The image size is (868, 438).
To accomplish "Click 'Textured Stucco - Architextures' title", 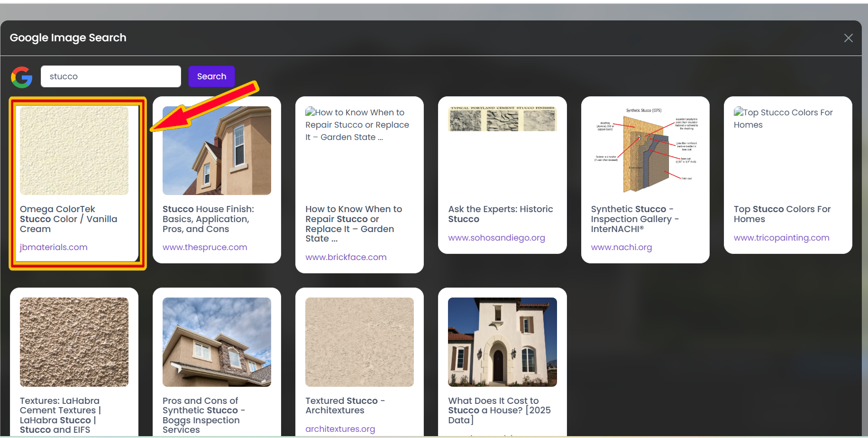I will 345,406.
